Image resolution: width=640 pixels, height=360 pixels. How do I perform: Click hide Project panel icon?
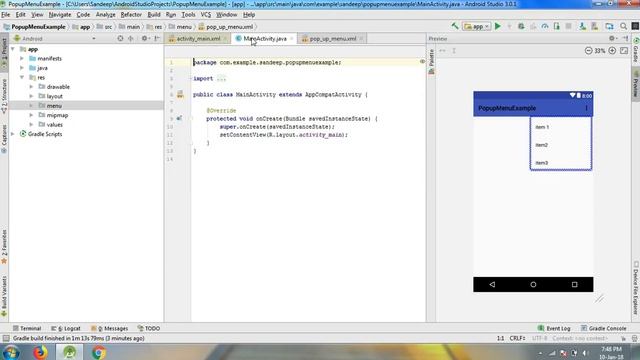157,38
